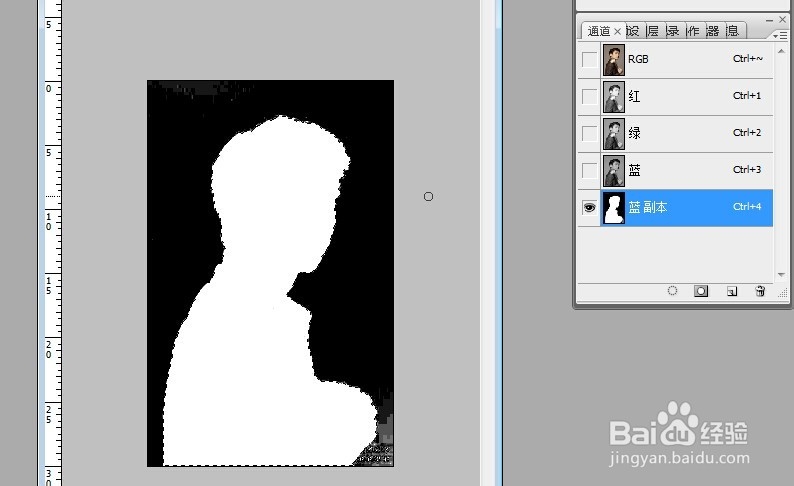This screenshot has width=794, height=486.
Task: Click the channel list scroll down arrow
Action: 781,275
